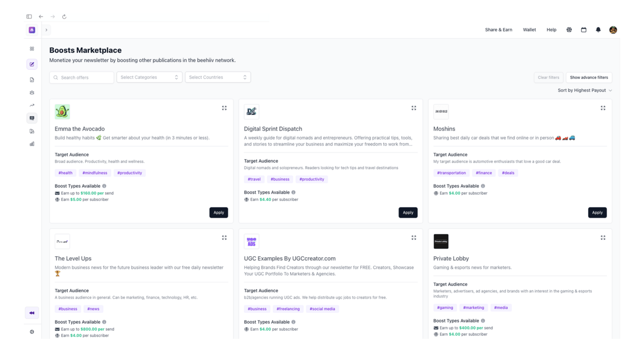Screen dimensions: 644x352
Task: Click UGC ADS logo thumbnail
Action: coord(252,241)
